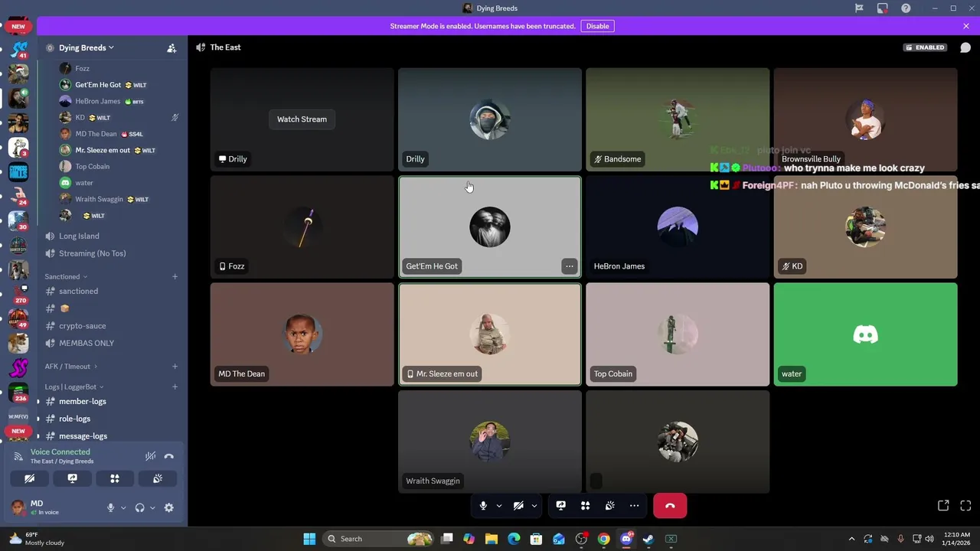Open Google Chrome from the taskbar

604,539
